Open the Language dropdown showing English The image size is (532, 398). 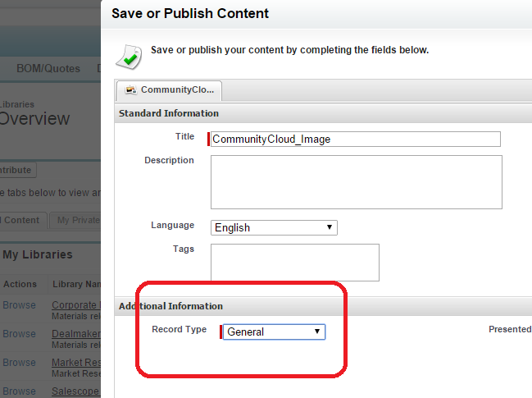274,227
